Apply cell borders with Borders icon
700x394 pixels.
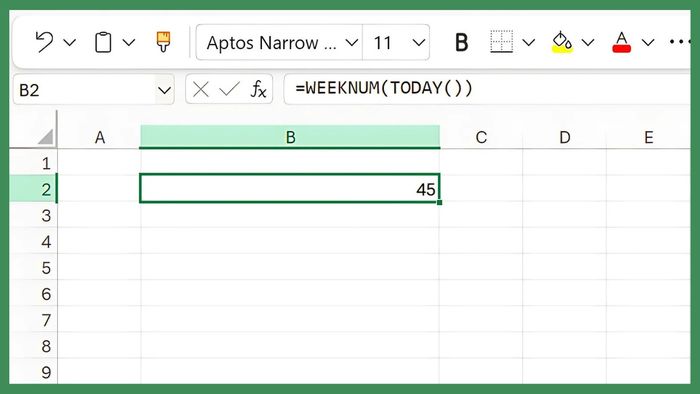[501, 41]
